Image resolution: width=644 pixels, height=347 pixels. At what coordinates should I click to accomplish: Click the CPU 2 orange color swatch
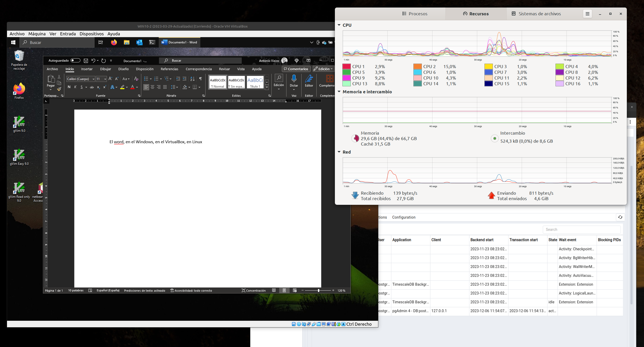click(417, 67)
